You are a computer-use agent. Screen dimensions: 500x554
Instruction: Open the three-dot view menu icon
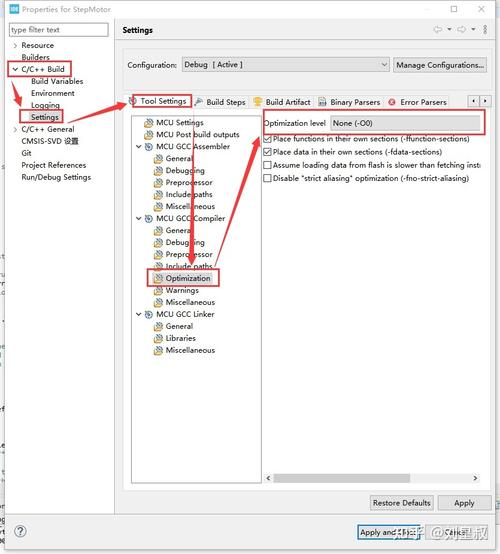(x=485, y=29)
